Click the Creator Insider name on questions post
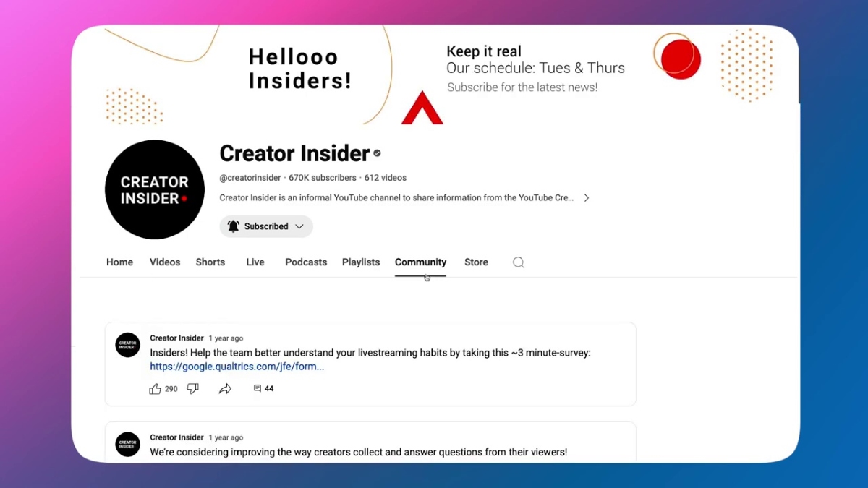 (176, 437)
